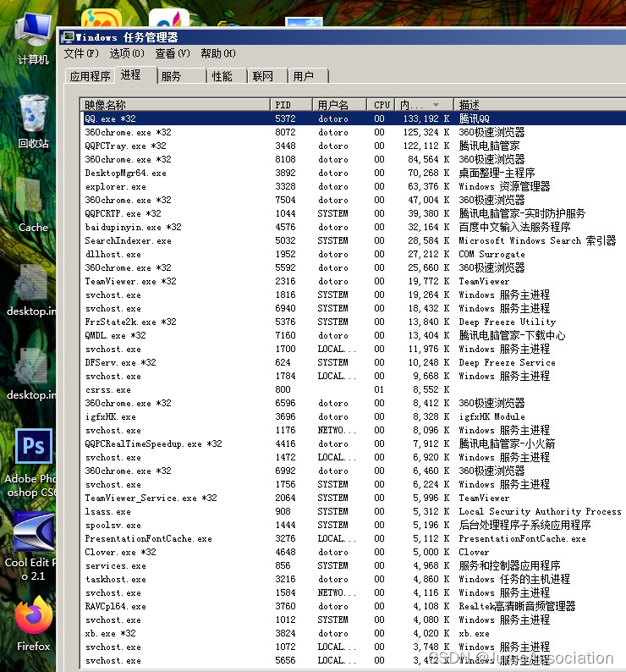The image size is (626, 672).
Task: Select the services.exe process
Action: [x=354, y=565]
